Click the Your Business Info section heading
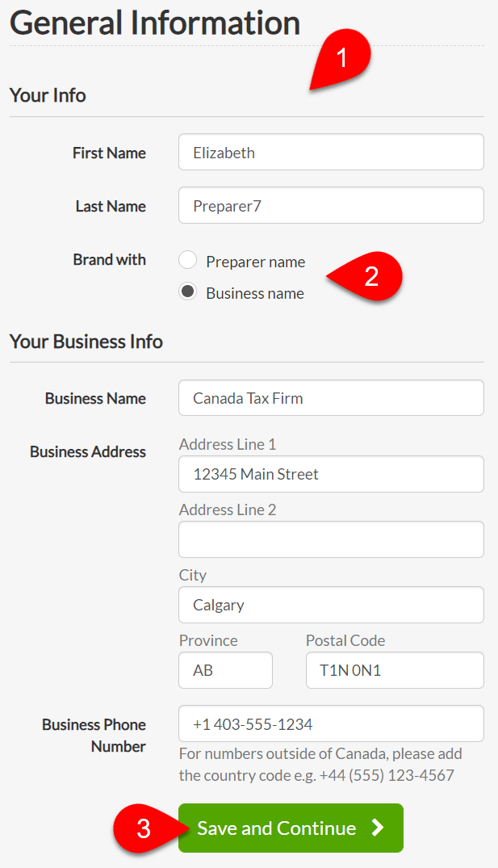The height and width of the screenshot is (868, 498). coord(86,342)
